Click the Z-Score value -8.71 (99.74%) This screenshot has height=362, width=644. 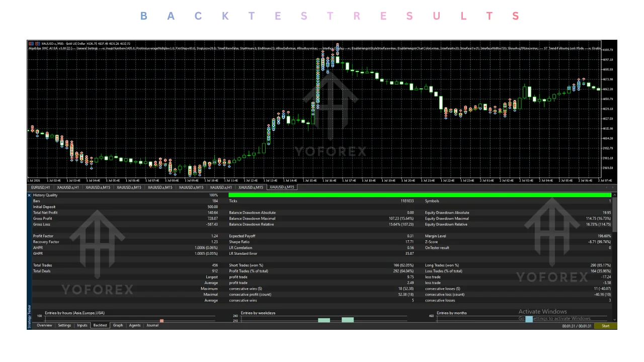pyautogui.click(x=599, y=242)
